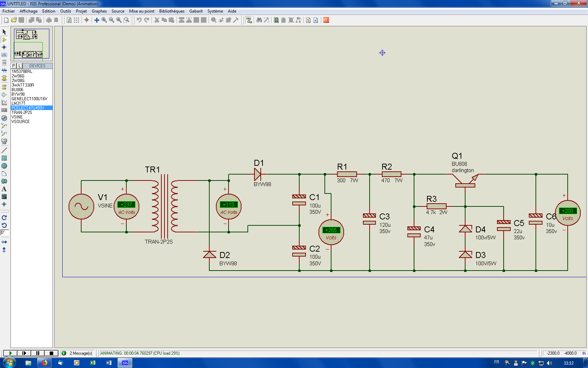Click the rotation angle input field
The image size is (588, 368).
[x=4, y=232]
